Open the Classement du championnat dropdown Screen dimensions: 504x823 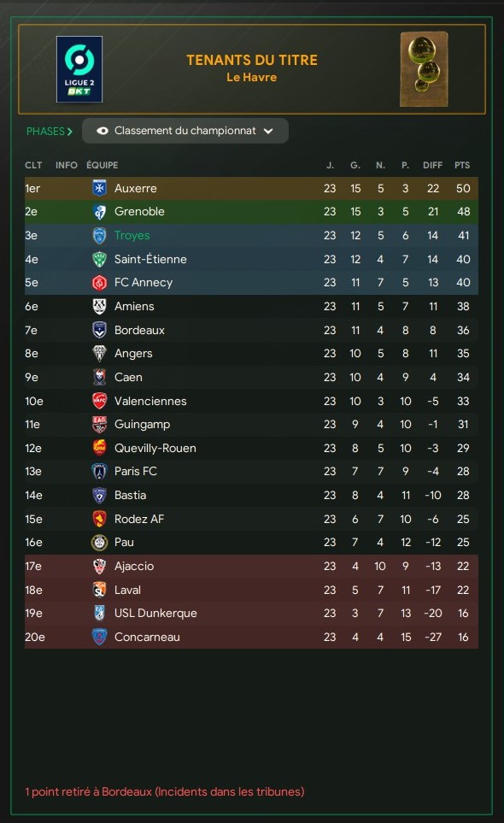tap(185, 131)
